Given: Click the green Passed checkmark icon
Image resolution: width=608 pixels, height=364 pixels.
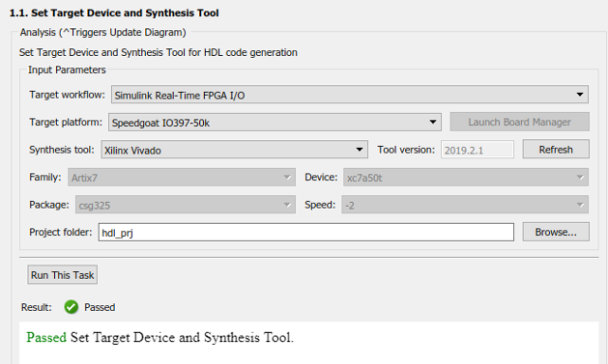Looking at the screenshot, I should tap(72, 307).
